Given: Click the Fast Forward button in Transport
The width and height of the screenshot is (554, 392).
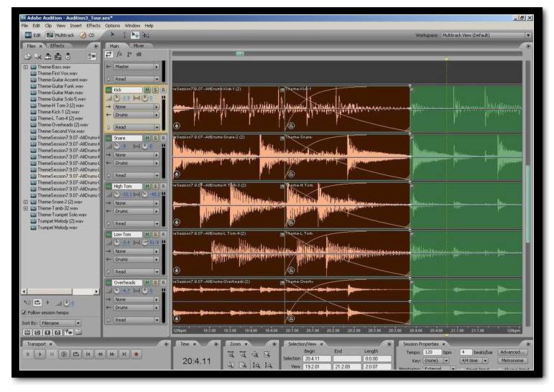Looking at the screenshot, I should point(112,354).
